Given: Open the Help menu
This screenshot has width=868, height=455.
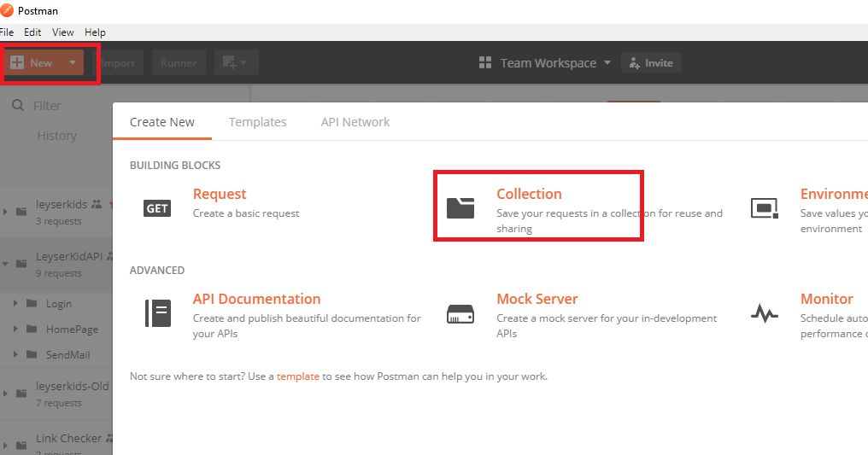Looking at the screenshot, I should click(x=95, y=32).
